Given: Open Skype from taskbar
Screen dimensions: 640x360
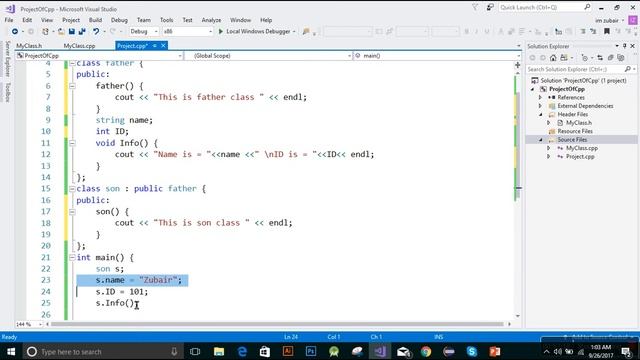Looking at the screenshot, I should tap(472, 351).
